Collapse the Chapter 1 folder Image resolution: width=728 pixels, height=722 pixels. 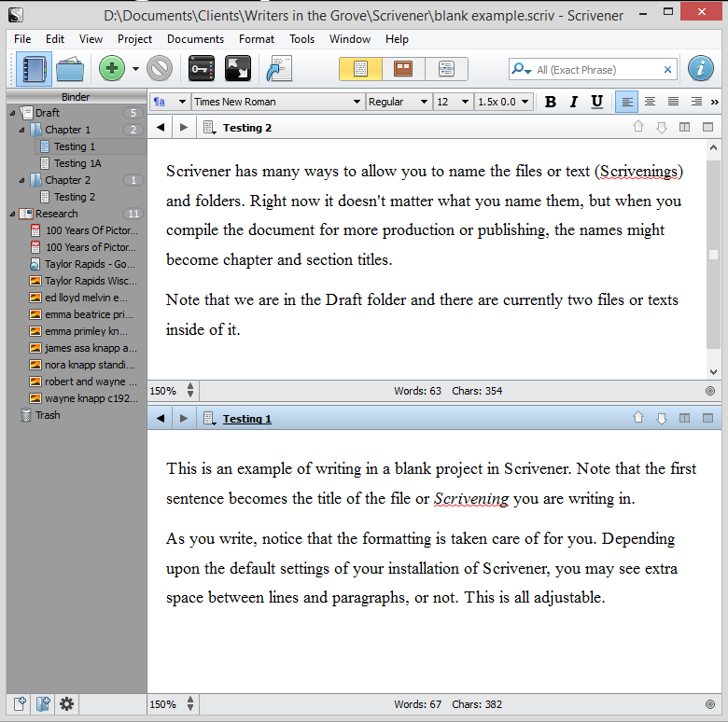point(22,130)
